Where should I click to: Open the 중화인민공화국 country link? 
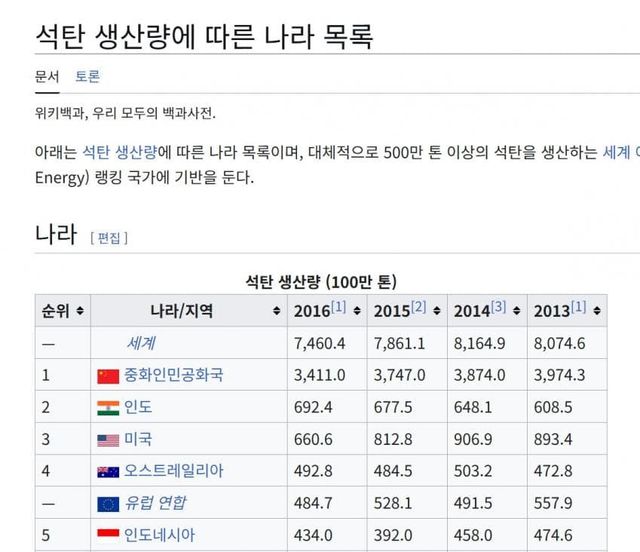tap(174, 376)
